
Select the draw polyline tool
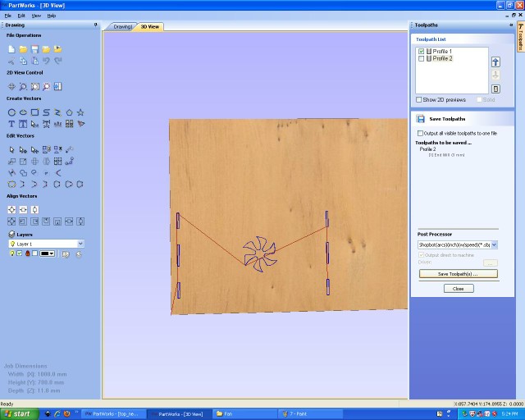pos(57,112)
